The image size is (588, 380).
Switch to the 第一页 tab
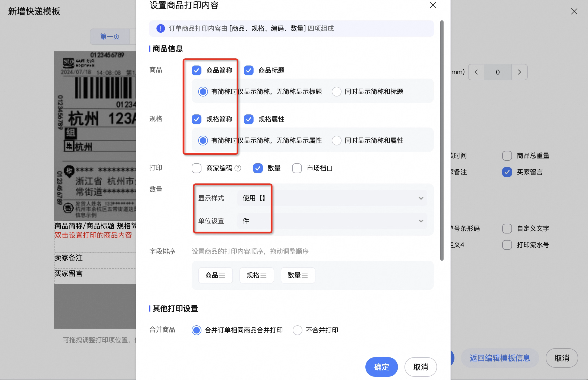[x=110, y=37]
